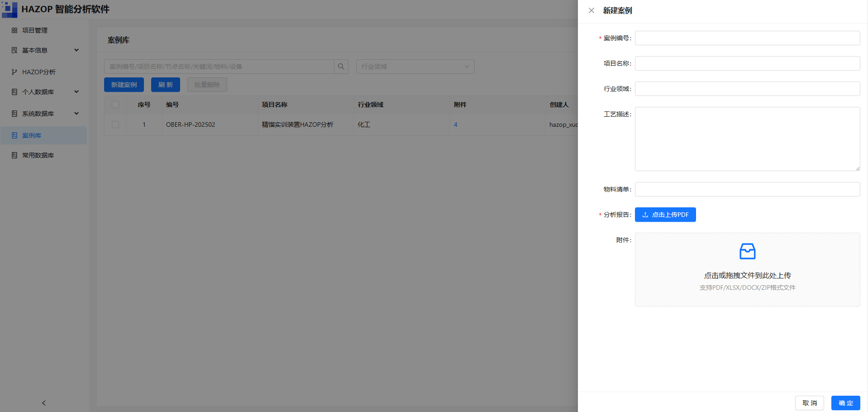Click the HAZOP分析 branch icon
Image resolution: width=868 pixels, height=412 pixels.
14,72
